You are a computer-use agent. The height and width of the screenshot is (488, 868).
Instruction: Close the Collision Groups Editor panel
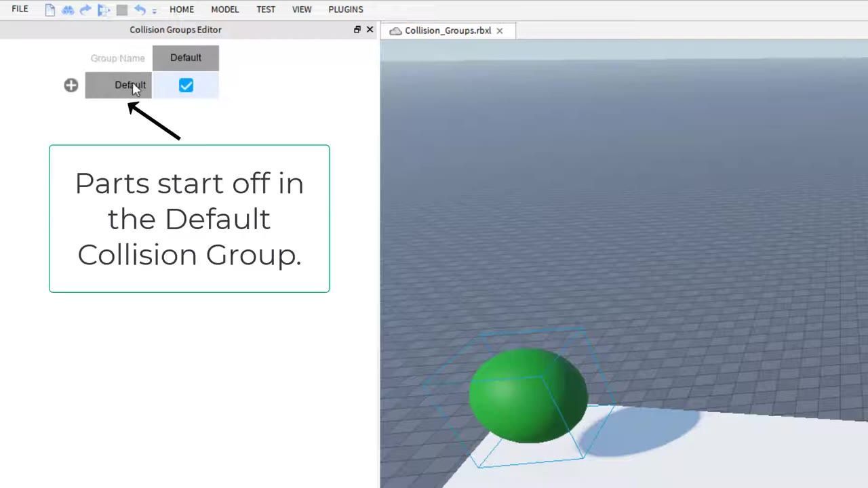pyautogui.click(x=370, y=29)
